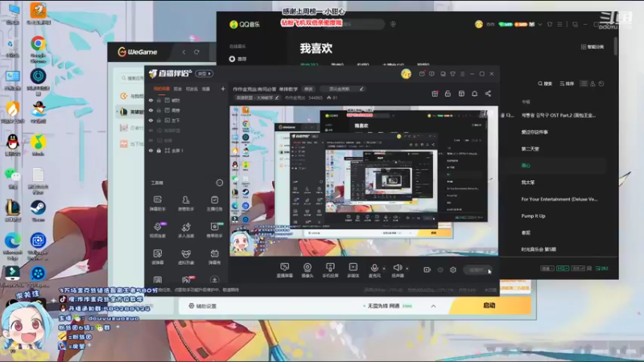644x362 pixels.
Task: Expand speaker options arrow
Action: pyautogui.click(x=407, y=269)
